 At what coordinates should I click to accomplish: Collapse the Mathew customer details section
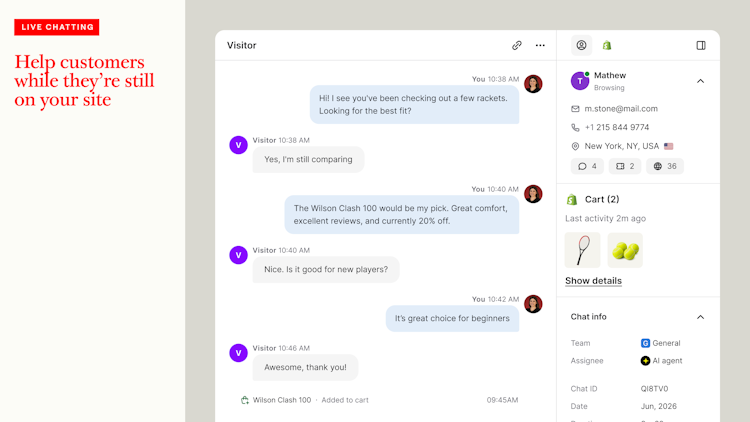(700, 81)
